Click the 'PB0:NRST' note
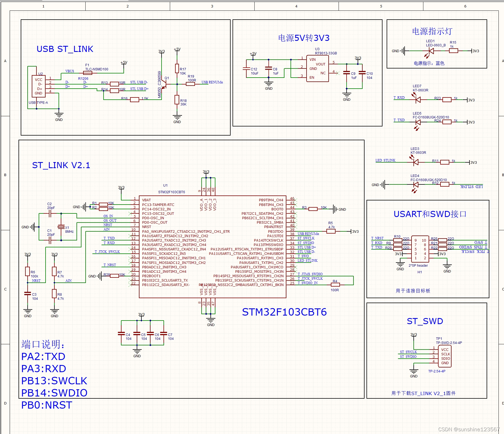 pos(47,405)
